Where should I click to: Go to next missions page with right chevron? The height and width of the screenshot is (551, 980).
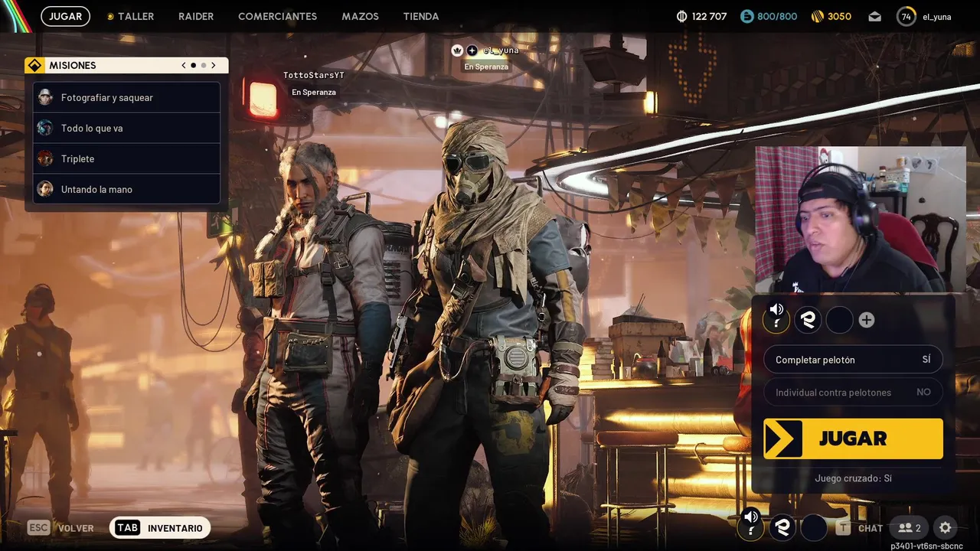214,65
